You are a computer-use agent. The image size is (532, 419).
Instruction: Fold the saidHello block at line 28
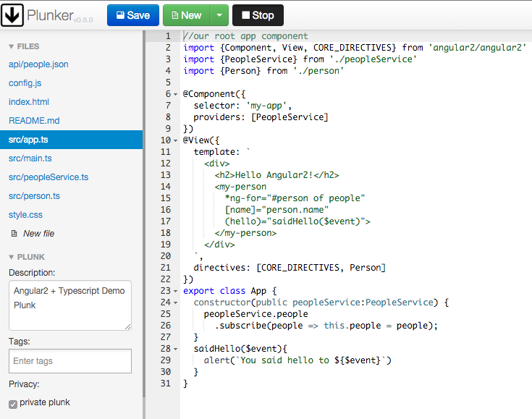pyautogui.click(x=175, y=349)
